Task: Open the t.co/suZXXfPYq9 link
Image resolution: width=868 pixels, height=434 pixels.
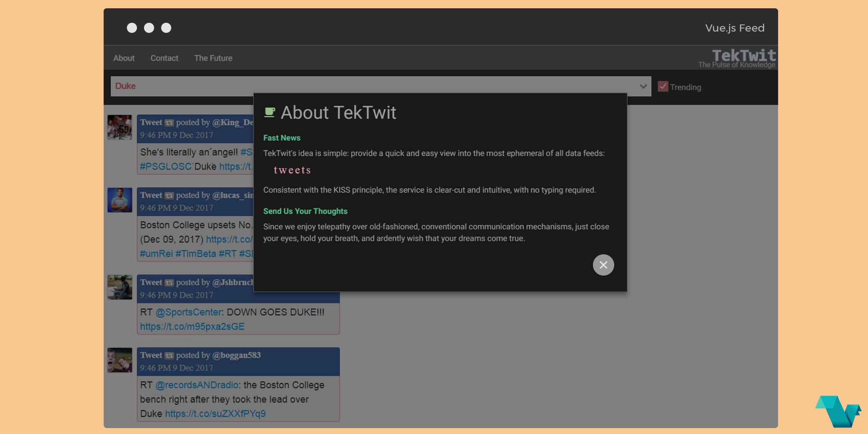Action: coord(215,413)
